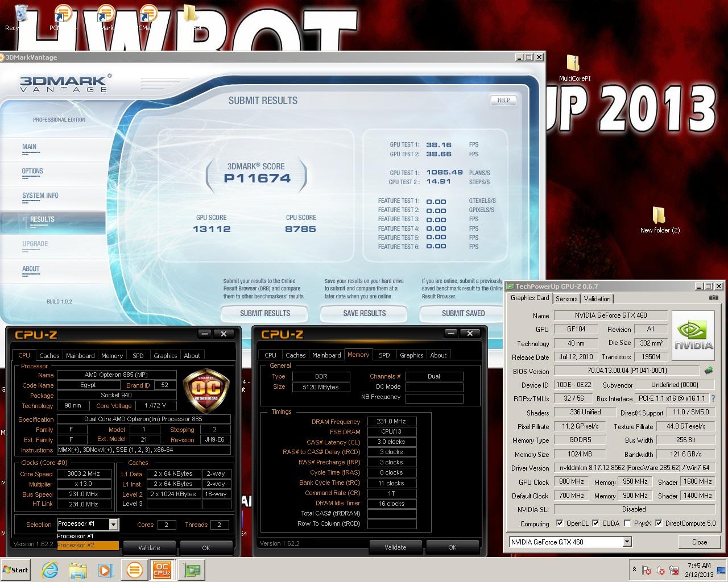The width and height of the screenshot is (728, 582).
Task: Open the Recycle Bin desktop icon
Action: tap(20, 16)
